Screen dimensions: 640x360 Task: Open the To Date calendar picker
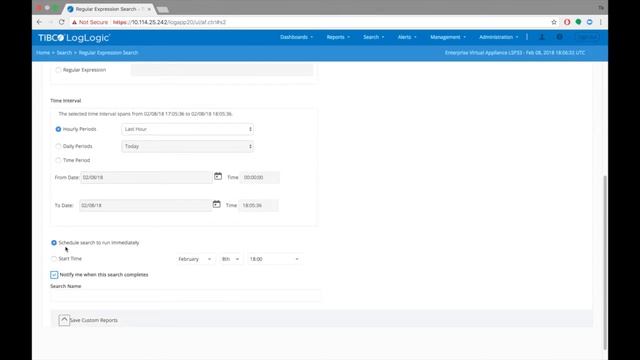(216, 204)
